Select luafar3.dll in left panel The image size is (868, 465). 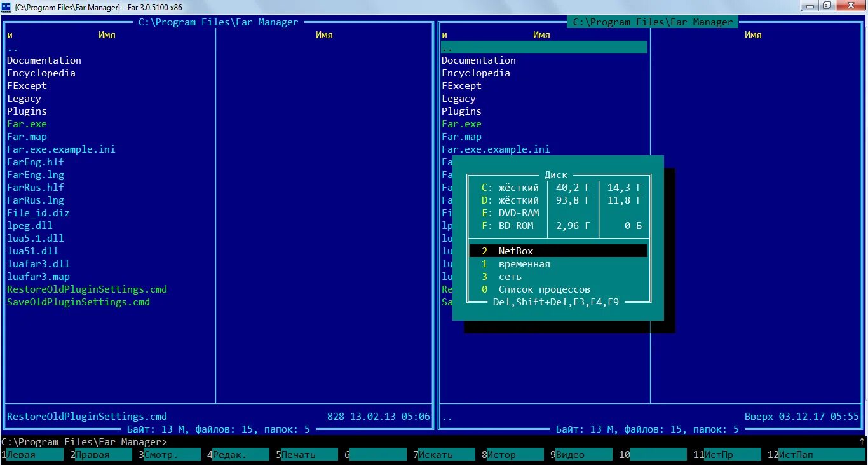pyautogui.click(x=38, y=264)
